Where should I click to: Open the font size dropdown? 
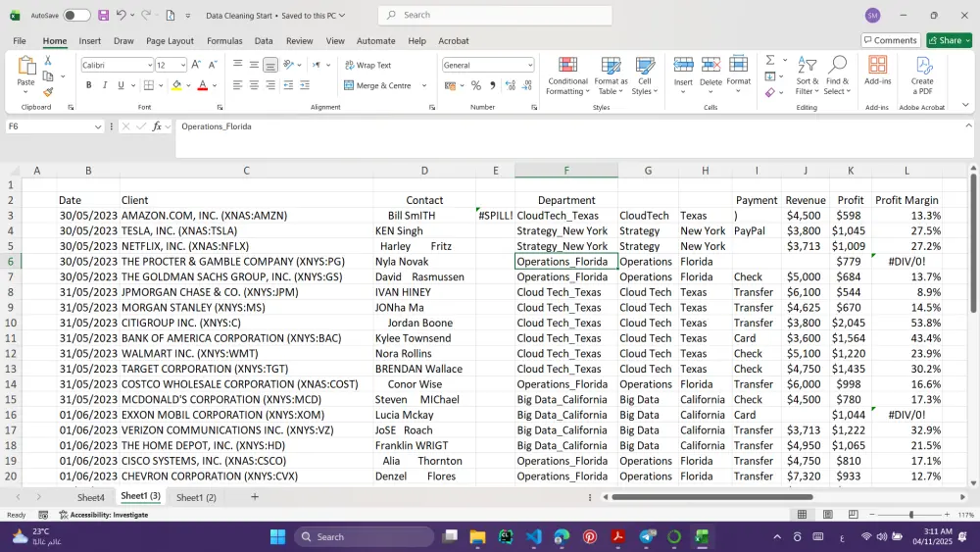pyautogui.click(x=182, y=65)
